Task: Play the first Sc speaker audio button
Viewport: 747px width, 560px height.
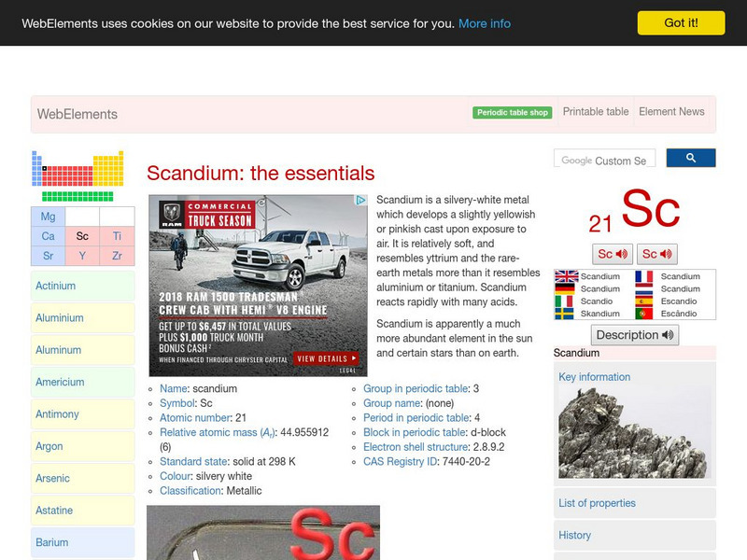Action: (x=611, y=254)
